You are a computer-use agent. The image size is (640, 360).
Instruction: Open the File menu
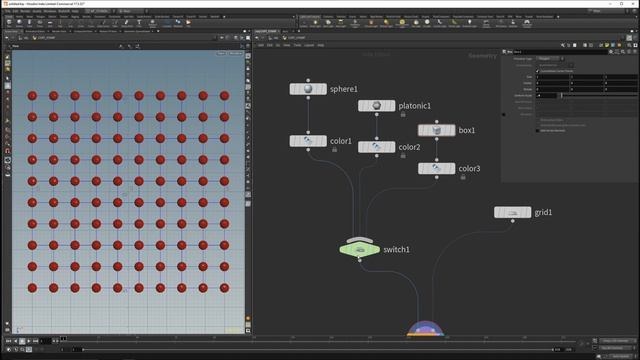8,11
